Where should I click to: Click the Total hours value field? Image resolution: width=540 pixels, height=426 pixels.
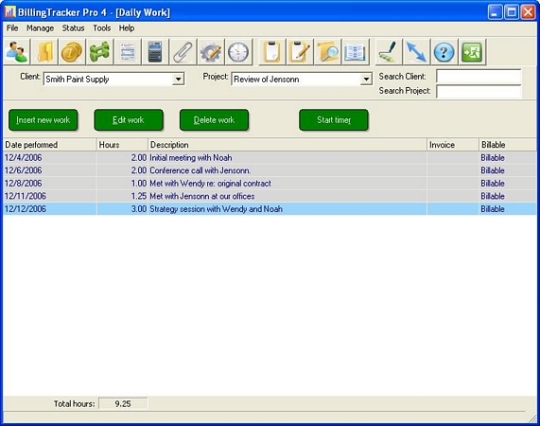point(123,404)
